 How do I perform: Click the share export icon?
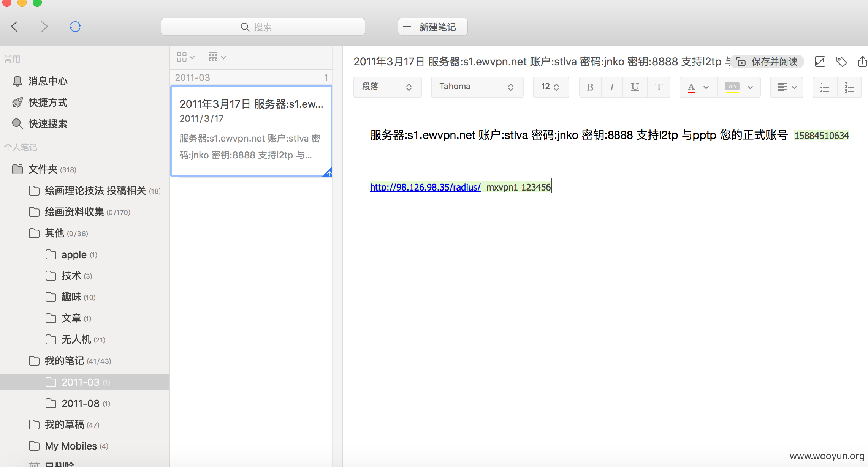(x=862, y=62)
